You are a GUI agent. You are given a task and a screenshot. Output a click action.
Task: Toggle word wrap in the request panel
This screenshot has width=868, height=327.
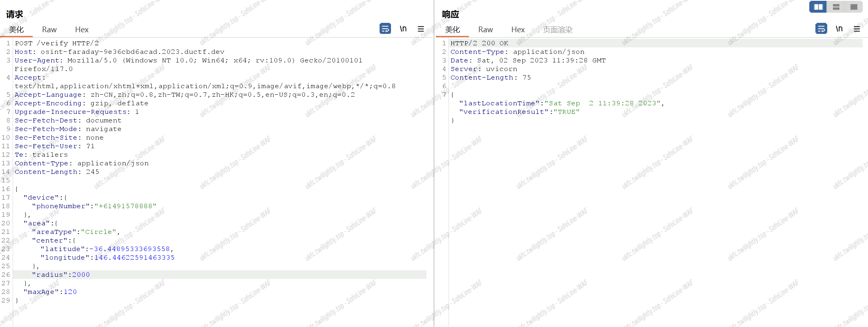(x=385, y=29)
